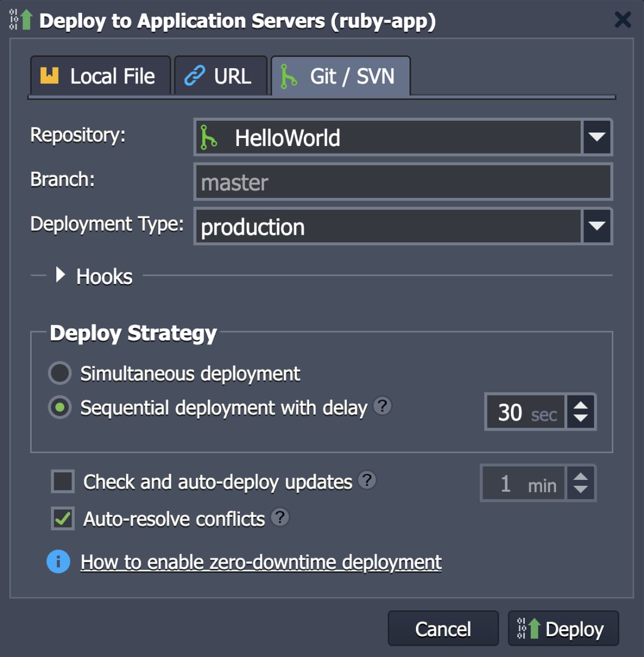Click the Git branch icon in Repository field

pos(209,137)
